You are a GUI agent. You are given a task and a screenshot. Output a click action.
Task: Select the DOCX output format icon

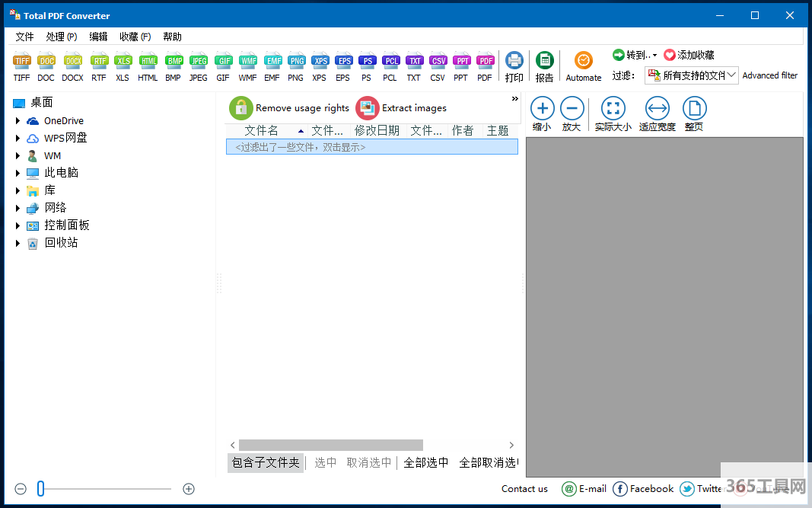[x=72, y=61]
